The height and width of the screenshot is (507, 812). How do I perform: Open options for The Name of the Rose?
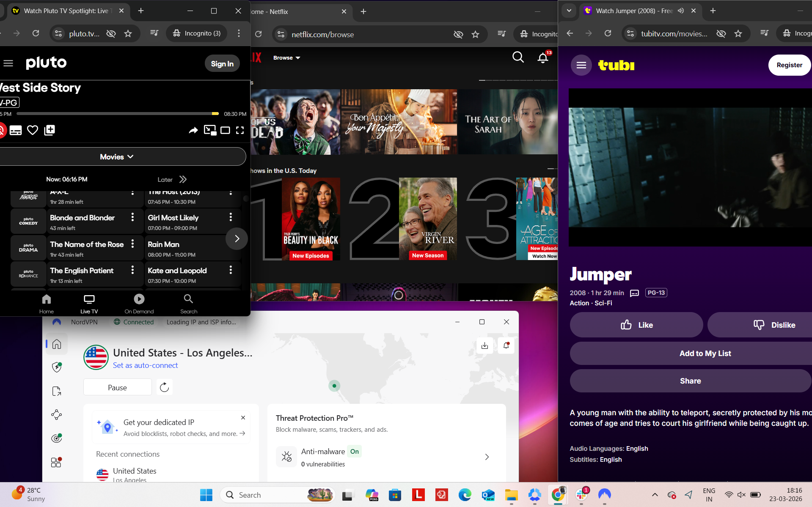point(132,244)
